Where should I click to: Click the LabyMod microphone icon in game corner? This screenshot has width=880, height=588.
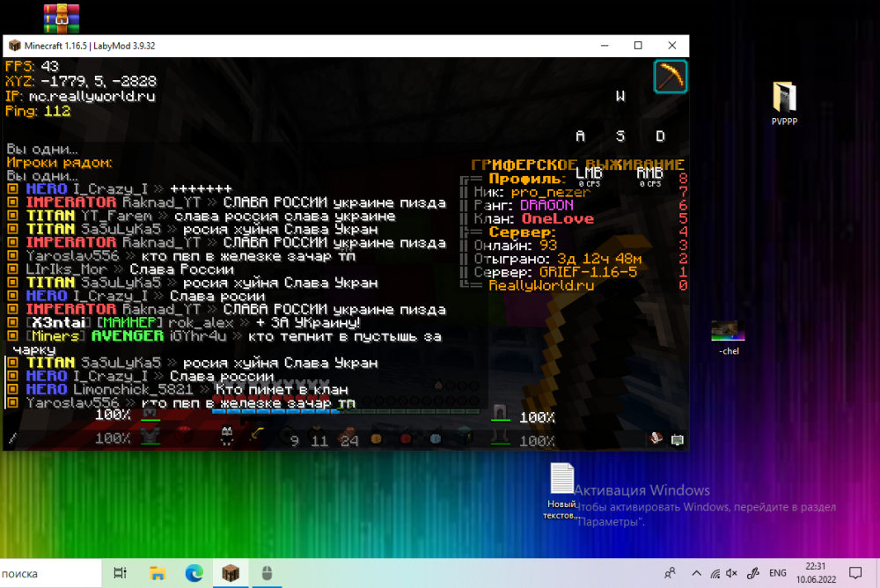pyautogui.click(x=656, y=438)
